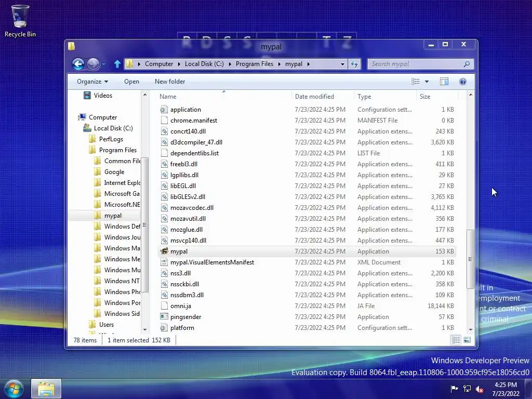Open PerfLogs folder in tree
The image size is (532, 399).
point(111,139)
